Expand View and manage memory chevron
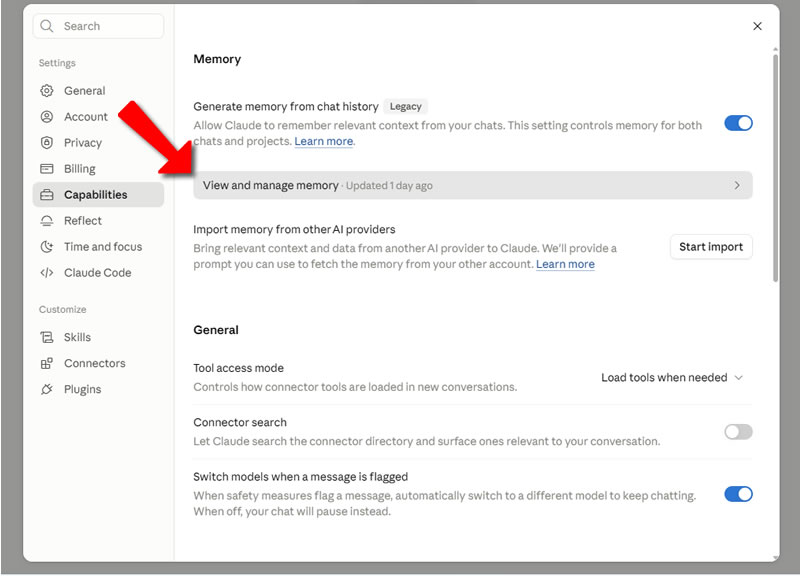800x576 pixels. tap(737, 185)
